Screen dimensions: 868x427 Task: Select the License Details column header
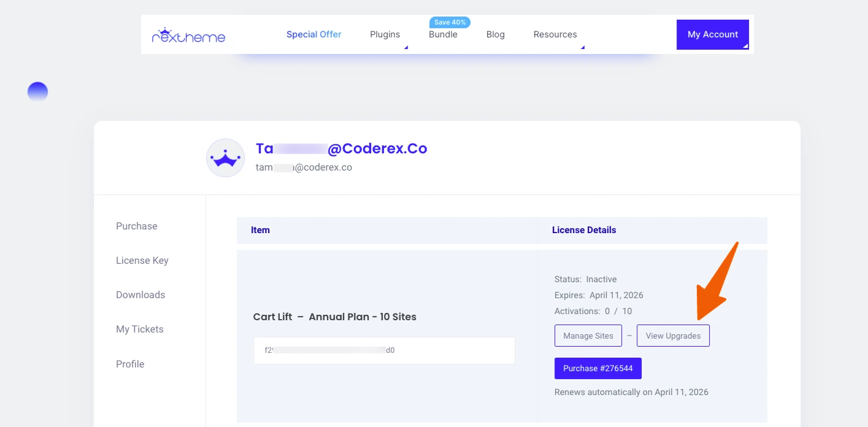(584, 230)
